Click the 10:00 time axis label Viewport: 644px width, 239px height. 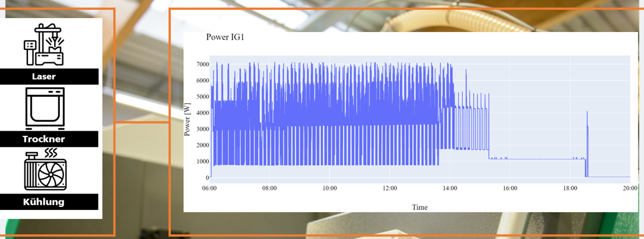330,188
